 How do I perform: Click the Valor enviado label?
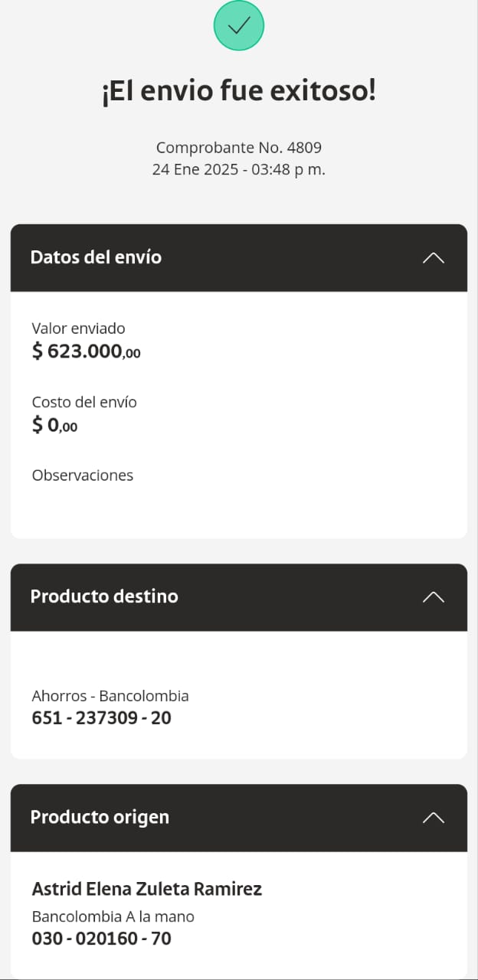78,328
